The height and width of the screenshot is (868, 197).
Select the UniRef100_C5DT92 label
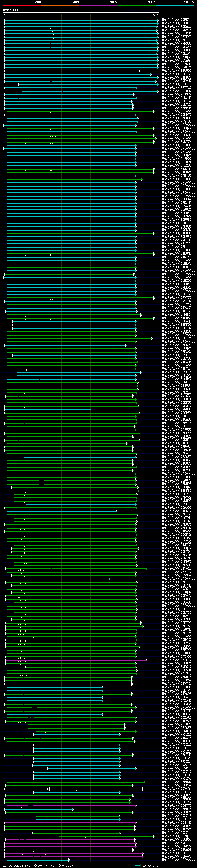(177, 623)
